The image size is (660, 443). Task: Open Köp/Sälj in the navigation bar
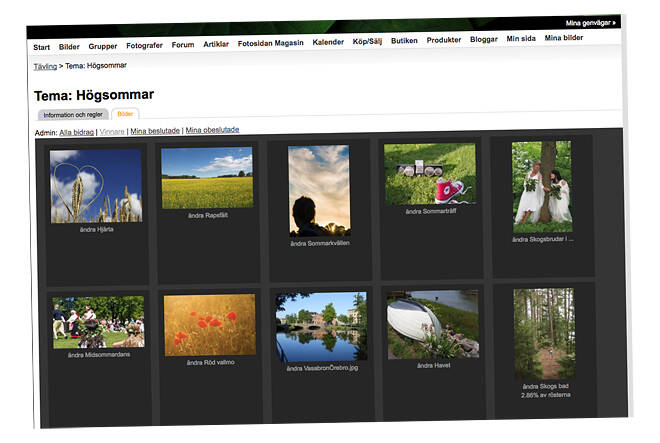369,41
